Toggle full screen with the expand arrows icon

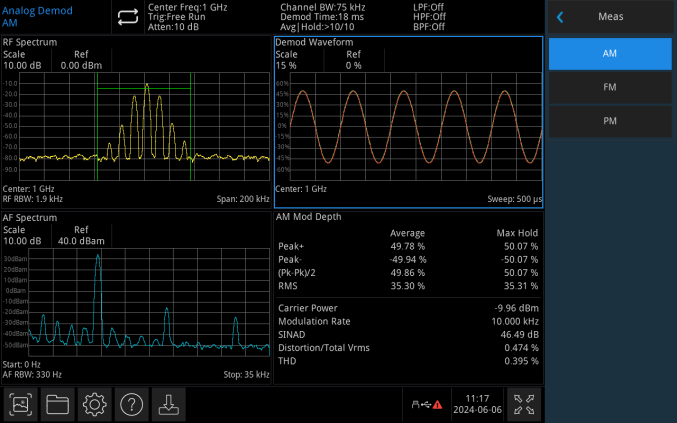(x=523, y=404)
